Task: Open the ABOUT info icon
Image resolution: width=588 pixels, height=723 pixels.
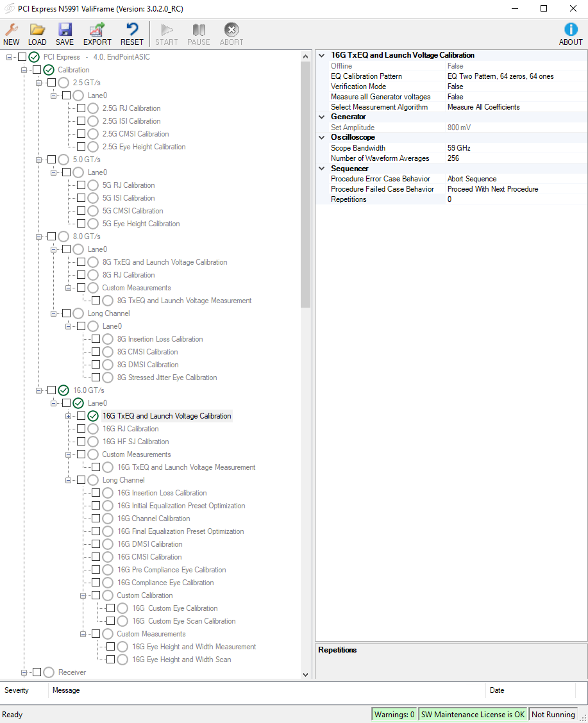Action: (571, 29)
